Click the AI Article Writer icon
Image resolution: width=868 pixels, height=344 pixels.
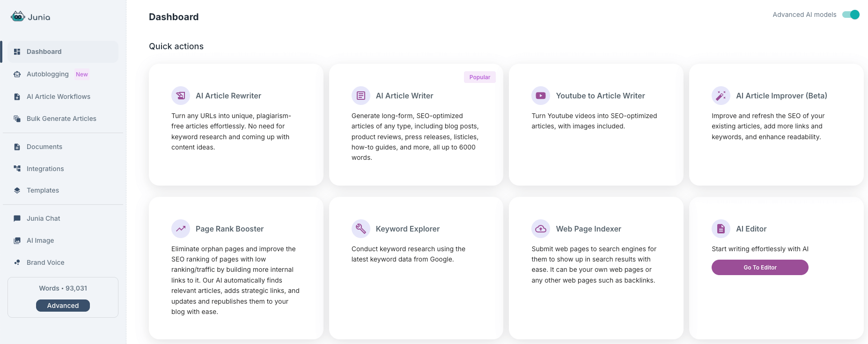click(x=361, y=96)
